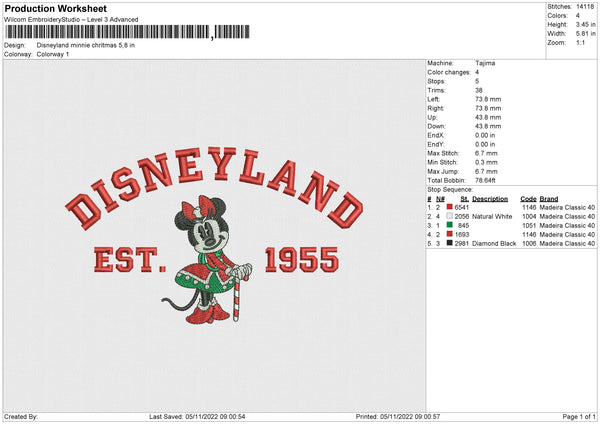Click the Zoom value '1:1'
Image resolution: width=600 pixels, height=424 pixels.
580,42
